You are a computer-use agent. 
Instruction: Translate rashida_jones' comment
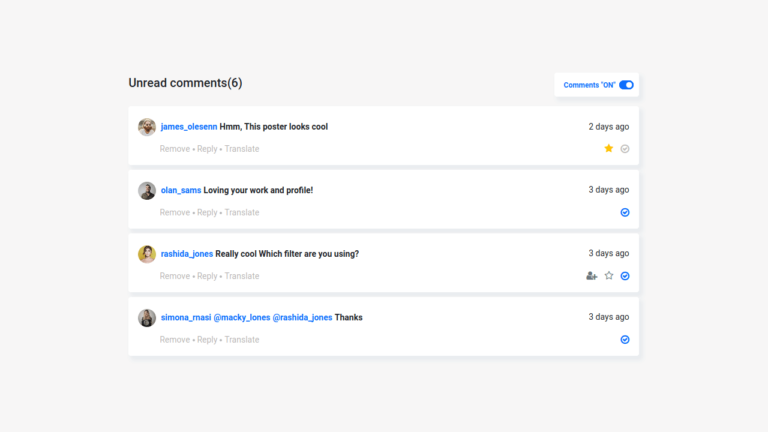[242, 276]
